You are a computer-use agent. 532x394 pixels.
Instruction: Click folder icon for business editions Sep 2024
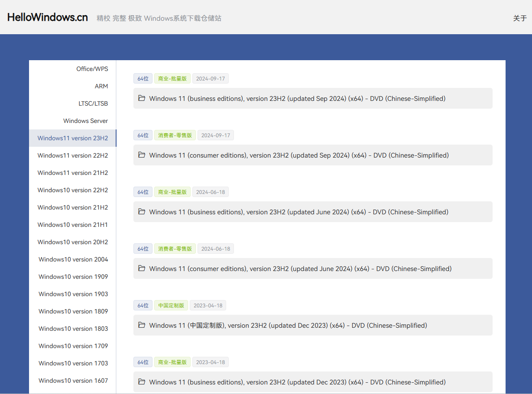(x=142, y=98)
